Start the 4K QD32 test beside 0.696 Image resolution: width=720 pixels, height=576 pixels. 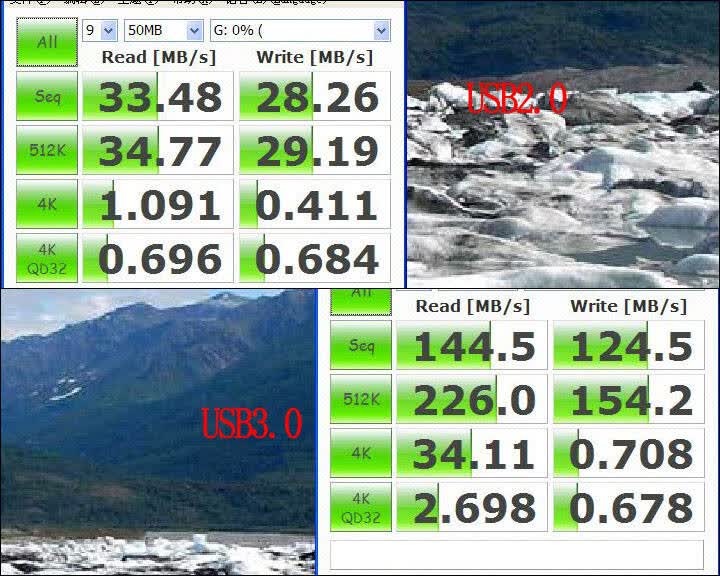pyautogui.click(x=47, y=258)
